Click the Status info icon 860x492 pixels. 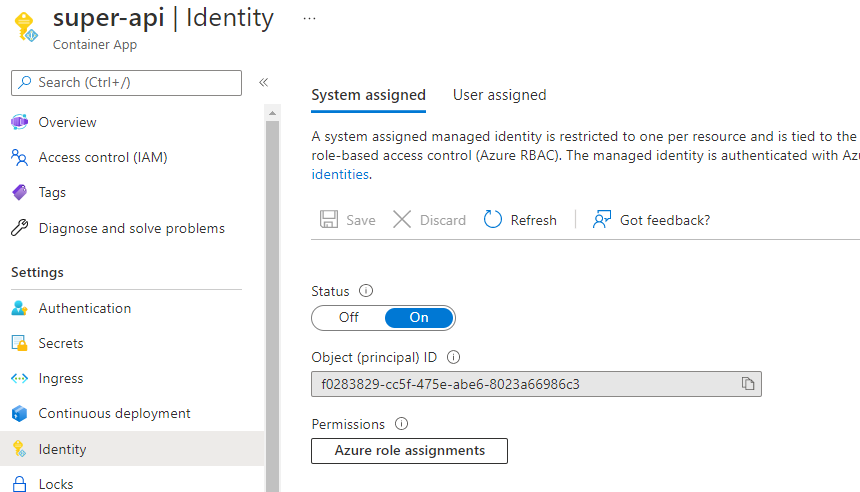point(366,291)
